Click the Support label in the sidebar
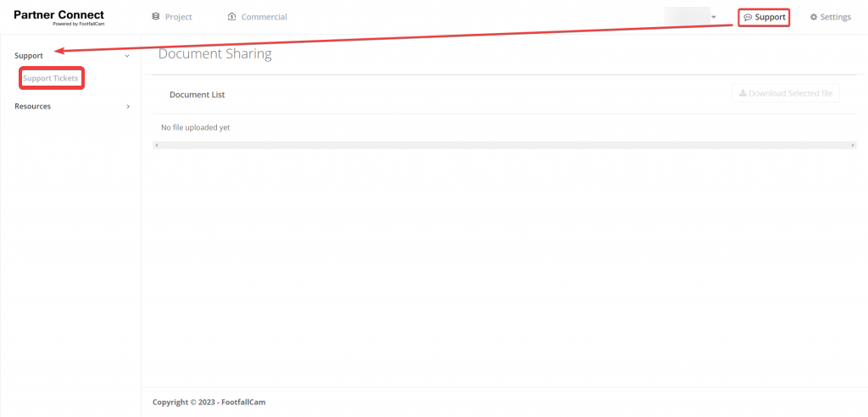Image resolution: width=868 pixels, height=417 pixels. (x=29, y=56)
